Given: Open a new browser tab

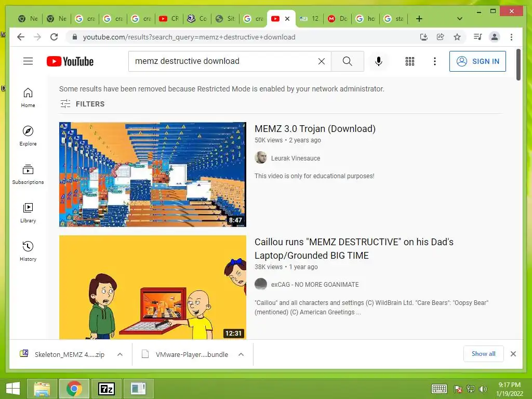Looking at the screenshot, I should 419,19.
